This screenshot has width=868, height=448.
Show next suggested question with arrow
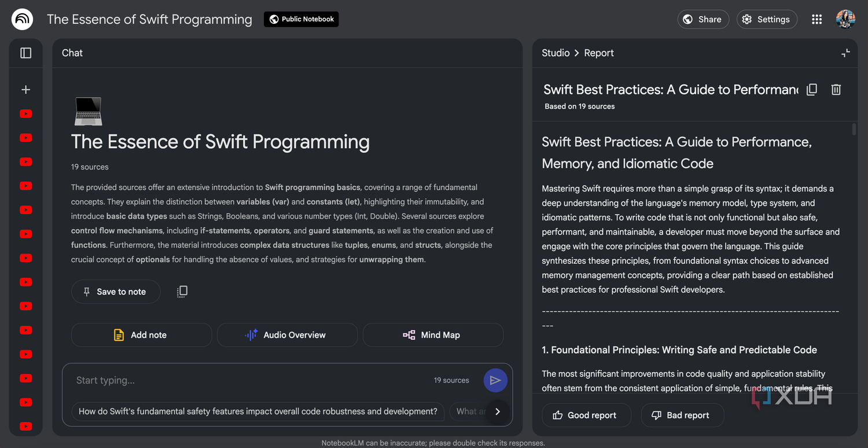pyautogui.click(x=498, y=412)
